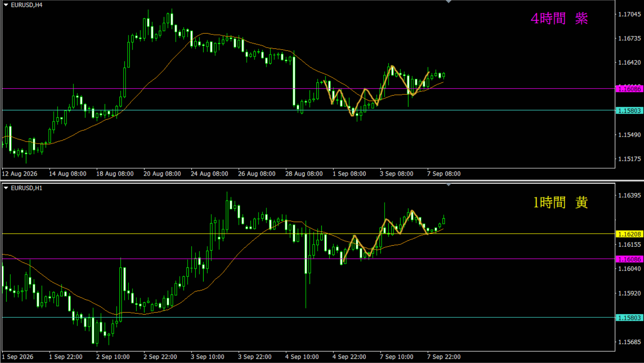644x363 pixels.
Task: Click the chart shift marker on H1 chart
Action: pos(449,185)
